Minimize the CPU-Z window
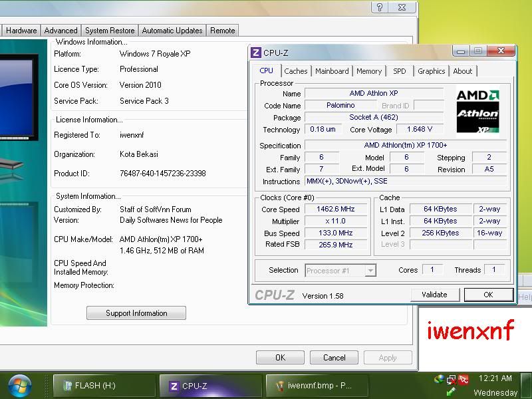This screenshot has height=399, width=532. [461, 51]
